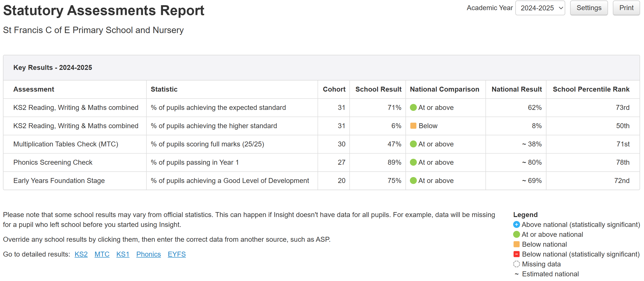644x281 pixels.
Task: Click the 50th percentile rank value
Action: [x=623, y=126]
